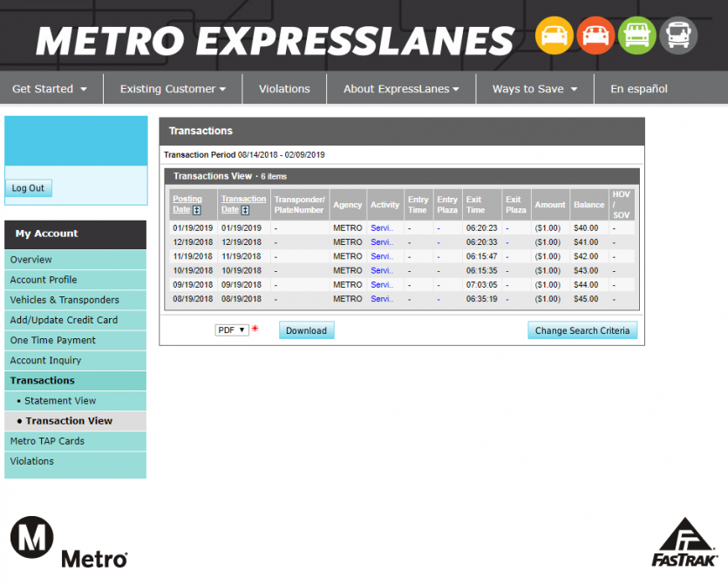
Task: Click the Metro M logo
Action: pyautogui.click(x=32, y=537)
